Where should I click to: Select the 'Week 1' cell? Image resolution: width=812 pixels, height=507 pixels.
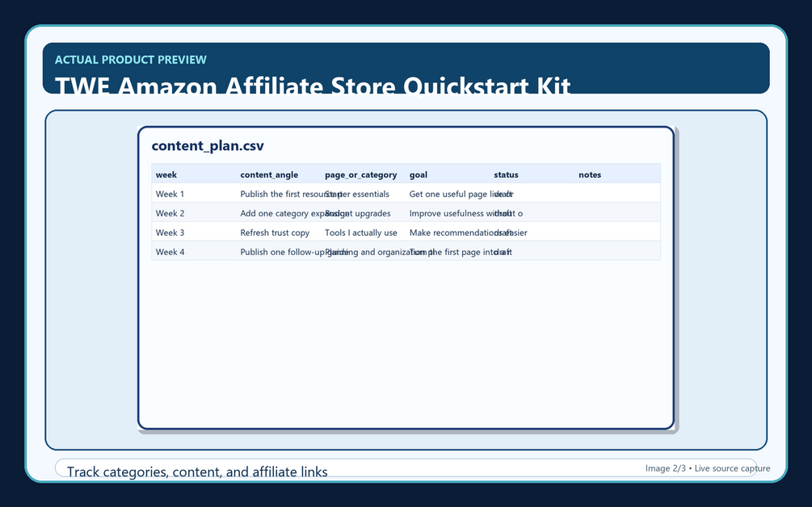click(x=170, y=194)
